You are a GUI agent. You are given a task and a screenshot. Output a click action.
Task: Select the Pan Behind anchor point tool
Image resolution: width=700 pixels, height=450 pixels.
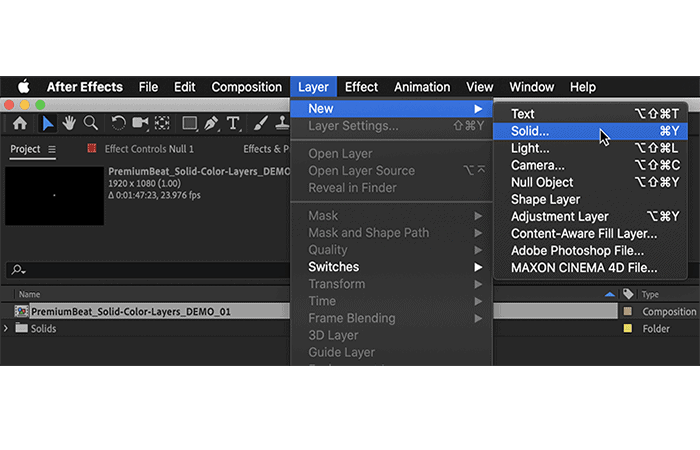point(162,123)
